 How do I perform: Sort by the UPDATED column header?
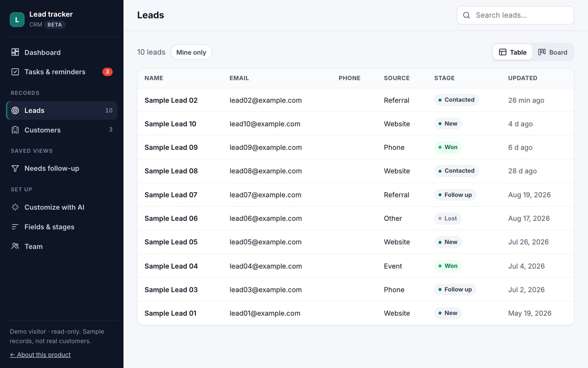(523, 78)
